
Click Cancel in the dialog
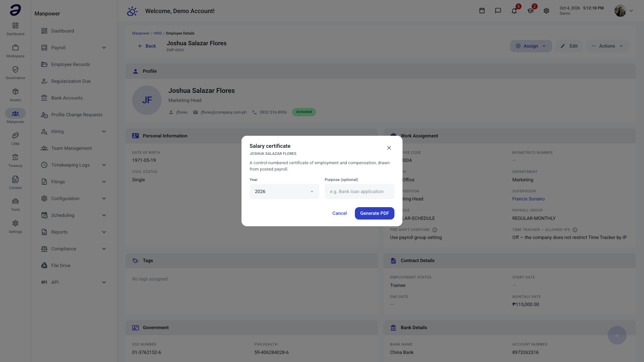pos(339,213)
